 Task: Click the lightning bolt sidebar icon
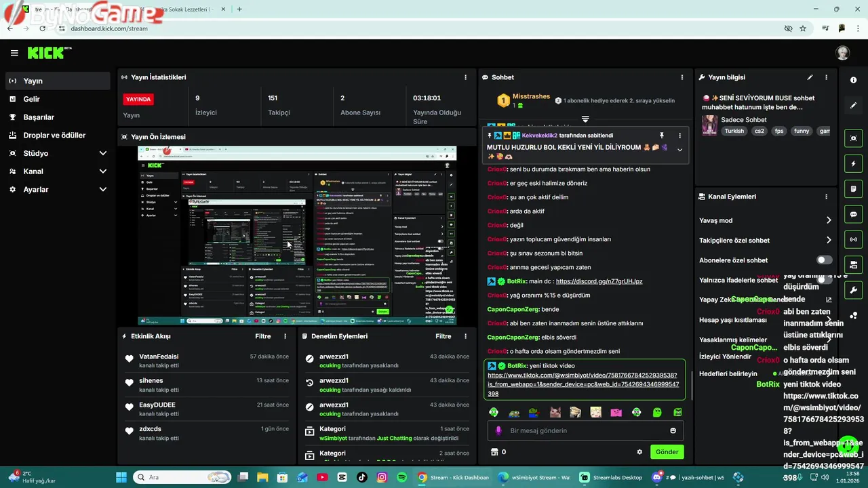[853, 163]
